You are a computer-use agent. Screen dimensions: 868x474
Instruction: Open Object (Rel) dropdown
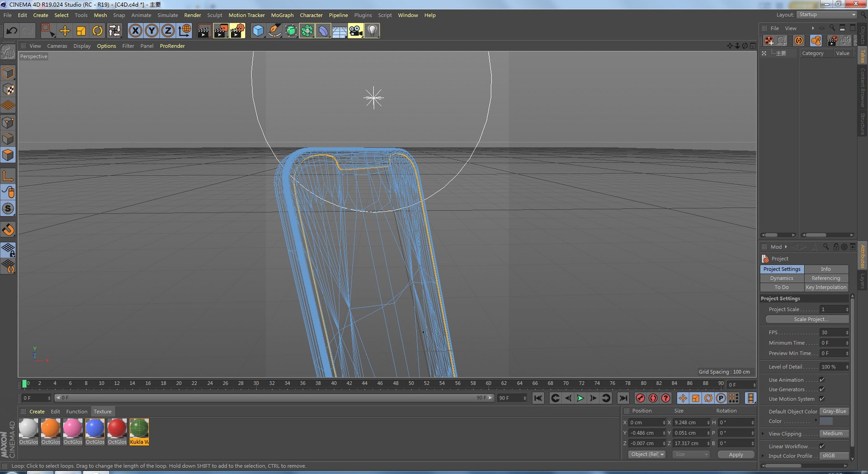(x=647, y=455)
